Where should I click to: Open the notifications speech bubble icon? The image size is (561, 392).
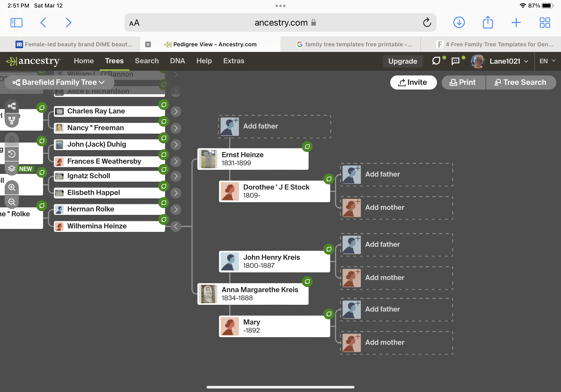[x=436, y=61]
